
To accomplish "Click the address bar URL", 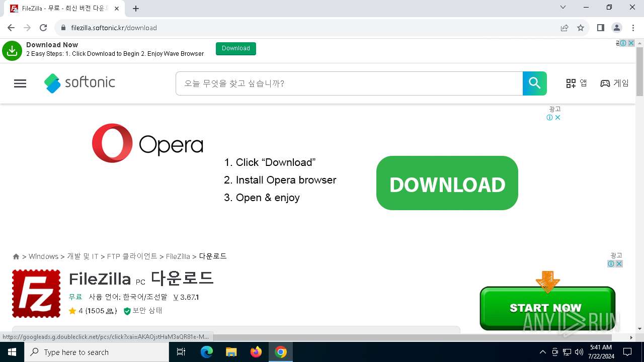I will coord(114,28).
